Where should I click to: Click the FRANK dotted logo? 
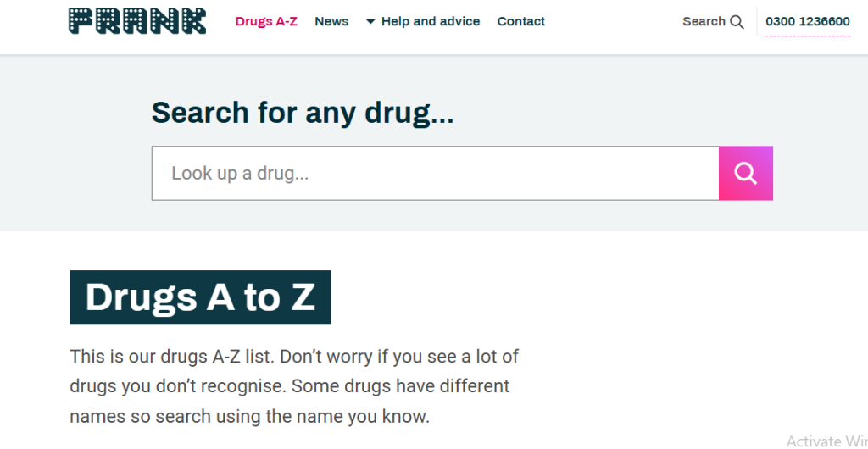[137, 21]
